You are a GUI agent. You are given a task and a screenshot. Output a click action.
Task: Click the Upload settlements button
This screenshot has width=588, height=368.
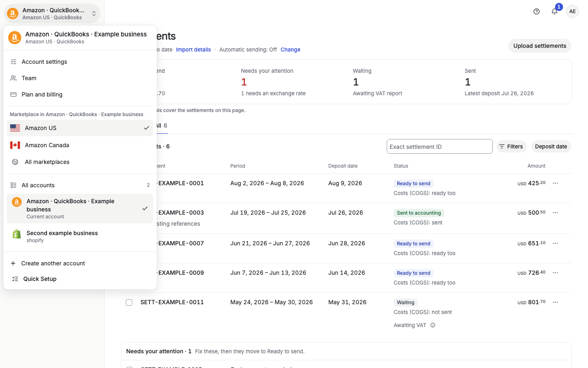coord(539,46)
